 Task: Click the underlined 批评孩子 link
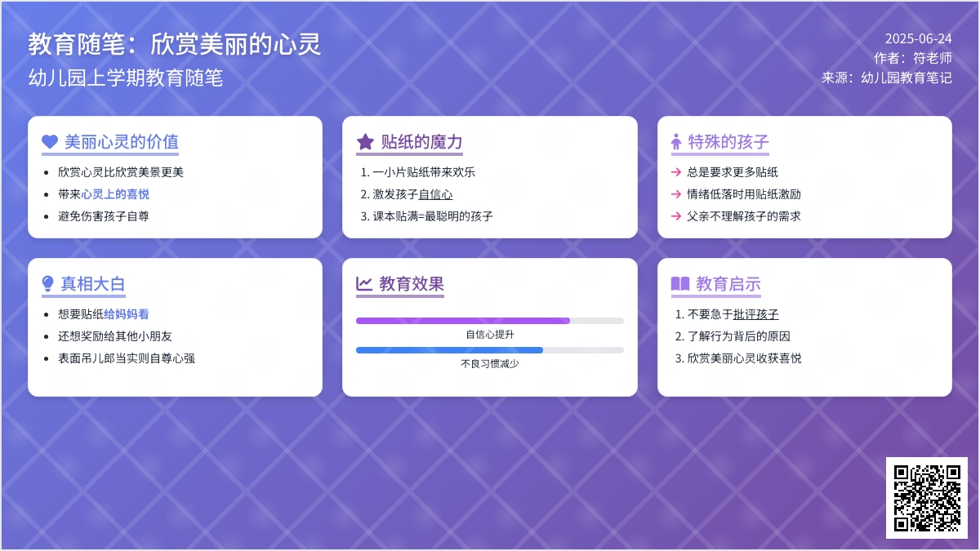755,314
